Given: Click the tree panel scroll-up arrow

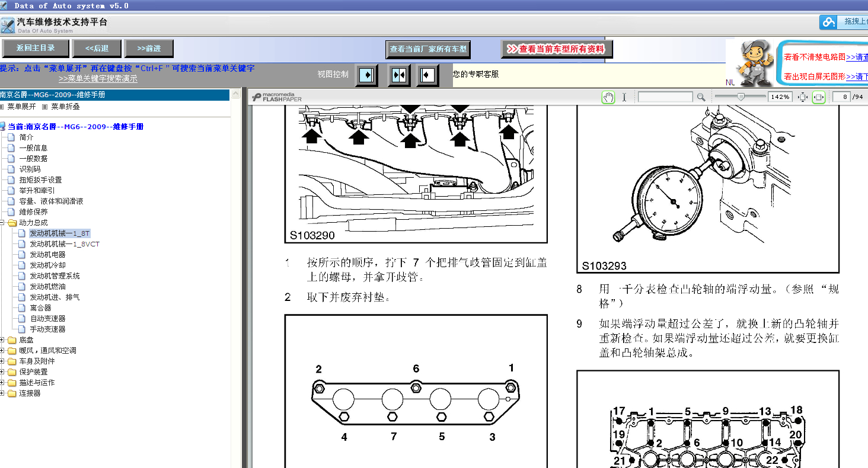Looking at the screenshot, I should pyautogui.click(x=236, y=94).
